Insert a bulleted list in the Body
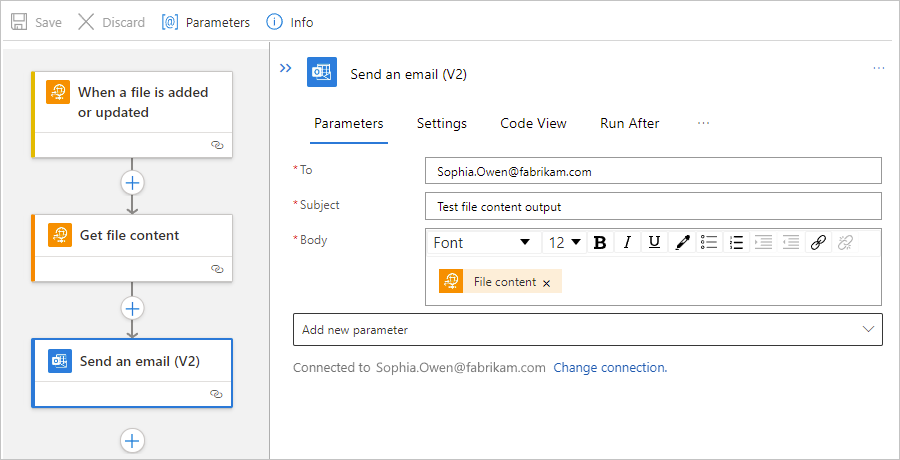Viewport: 900px width, 460px height. point(709,242)
